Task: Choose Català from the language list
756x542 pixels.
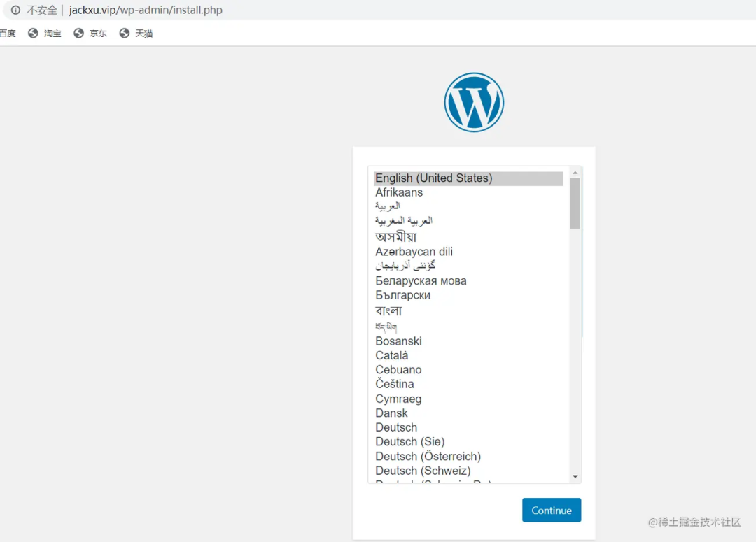Action: tap(392, 355)
